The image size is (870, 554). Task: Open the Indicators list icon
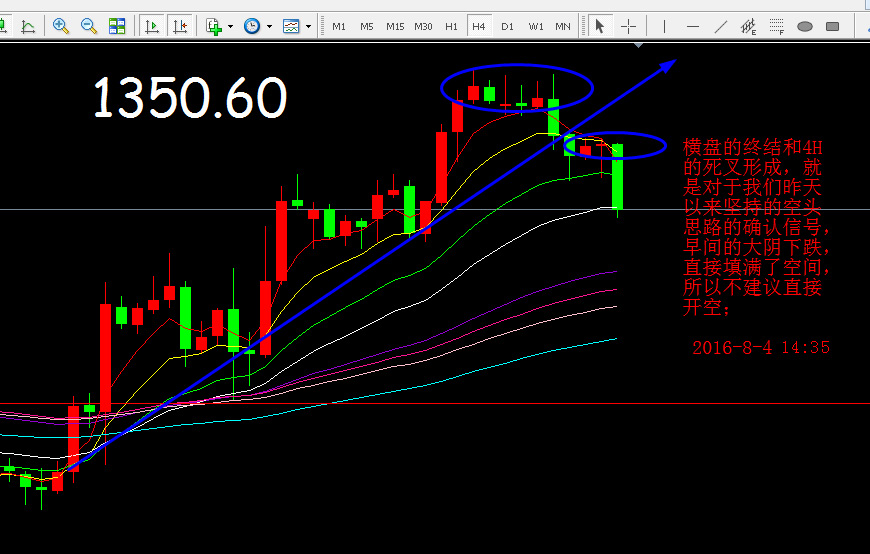click(x=214, y=26)
